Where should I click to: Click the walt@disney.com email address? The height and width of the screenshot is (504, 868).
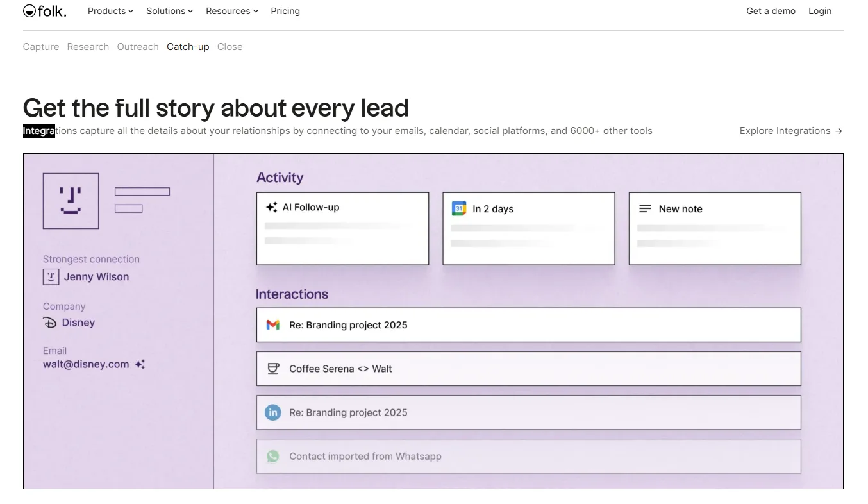point(86,364)
